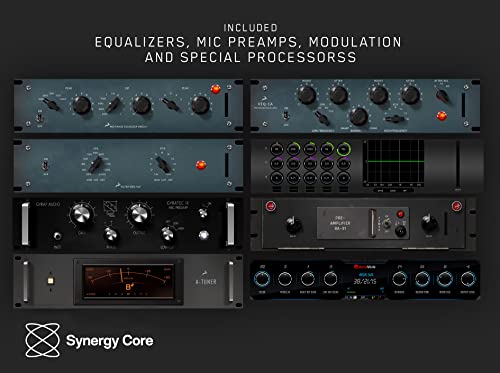500x373 pixels.
Task: Click the red lamp on the filter unit
Action: point(201,165)
